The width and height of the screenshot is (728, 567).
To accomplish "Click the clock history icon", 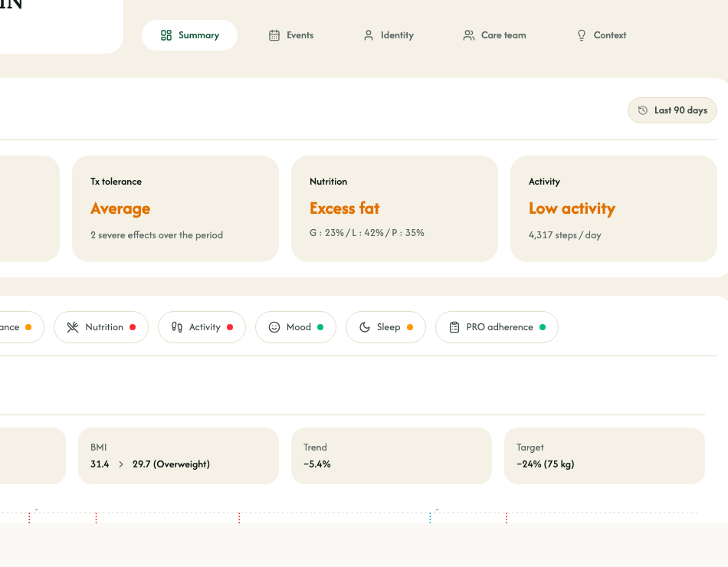I will (x=643, y=110).
